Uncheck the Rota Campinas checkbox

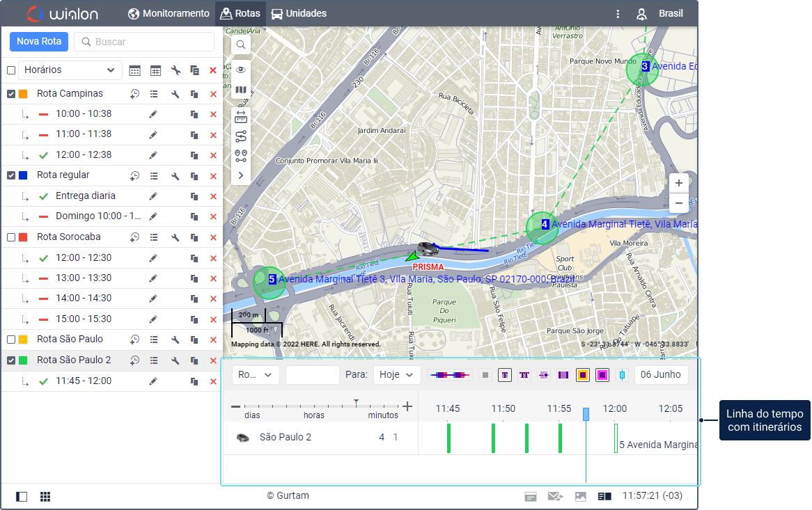pos(11,94)
